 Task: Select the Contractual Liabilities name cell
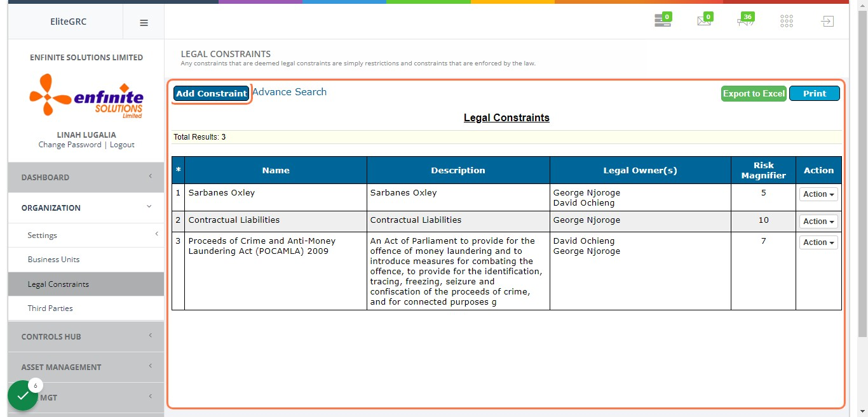276,222
